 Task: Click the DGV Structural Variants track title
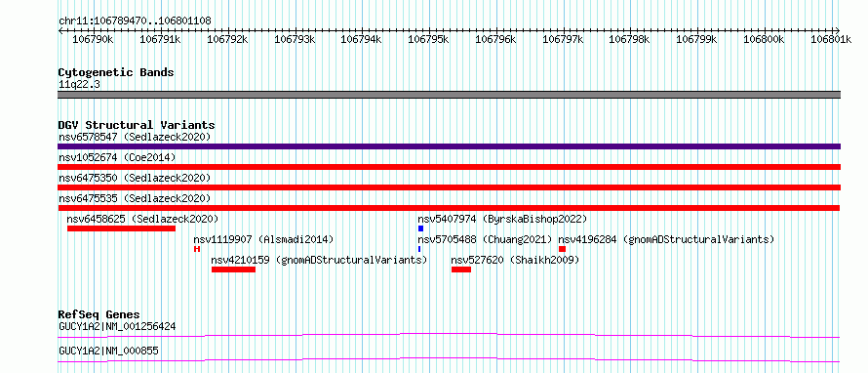137,125
